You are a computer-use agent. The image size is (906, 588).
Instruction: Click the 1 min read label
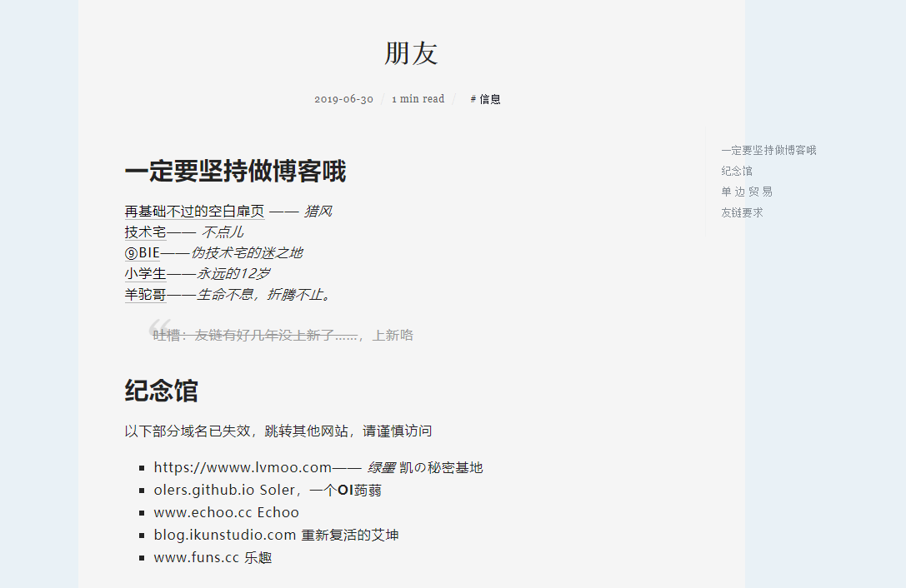[x=418, y=99]
